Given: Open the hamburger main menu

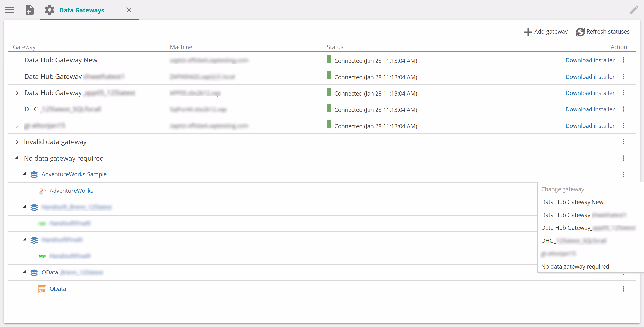Looking at the screenshot, I should [10, 10].
